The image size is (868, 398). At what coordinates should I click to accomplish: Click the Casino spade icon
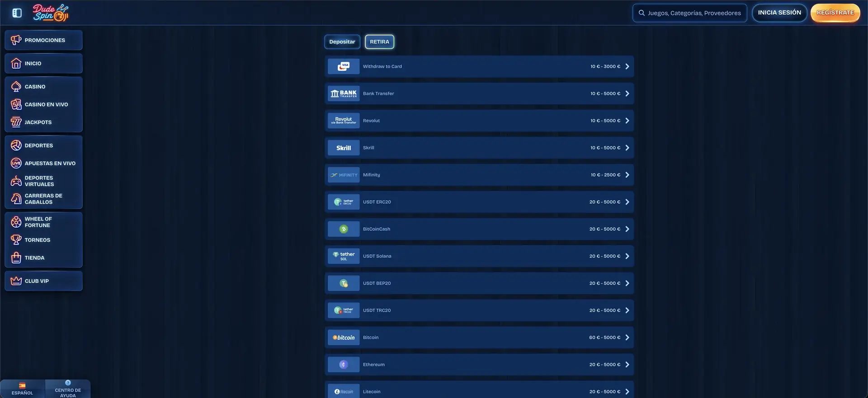tap(16, 86)
